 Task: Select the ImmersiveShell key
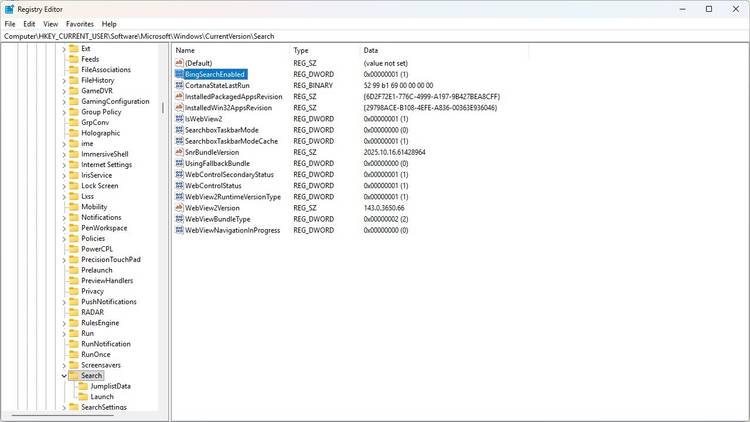[x=105, y=154]
